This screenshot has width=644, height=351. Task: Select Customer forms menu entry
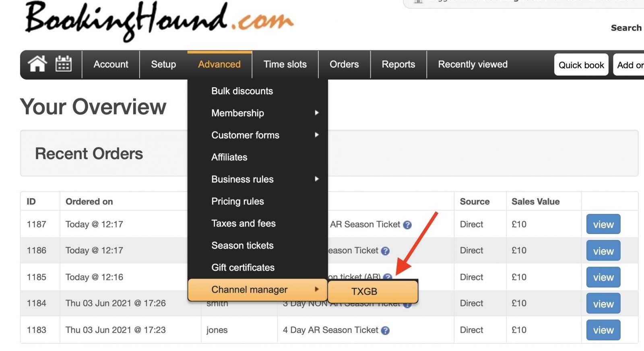coord(258,135)
